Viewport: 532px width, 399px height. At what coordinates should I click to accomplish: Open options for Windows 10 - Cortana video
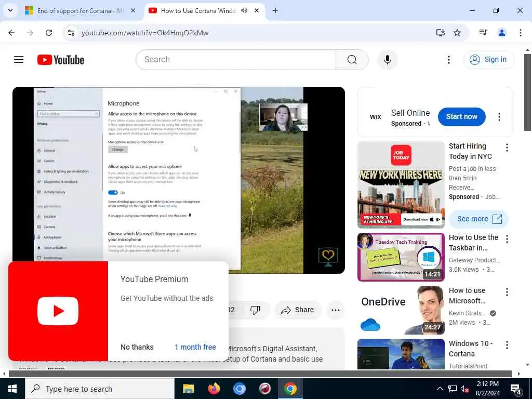[x=507, y=345]
